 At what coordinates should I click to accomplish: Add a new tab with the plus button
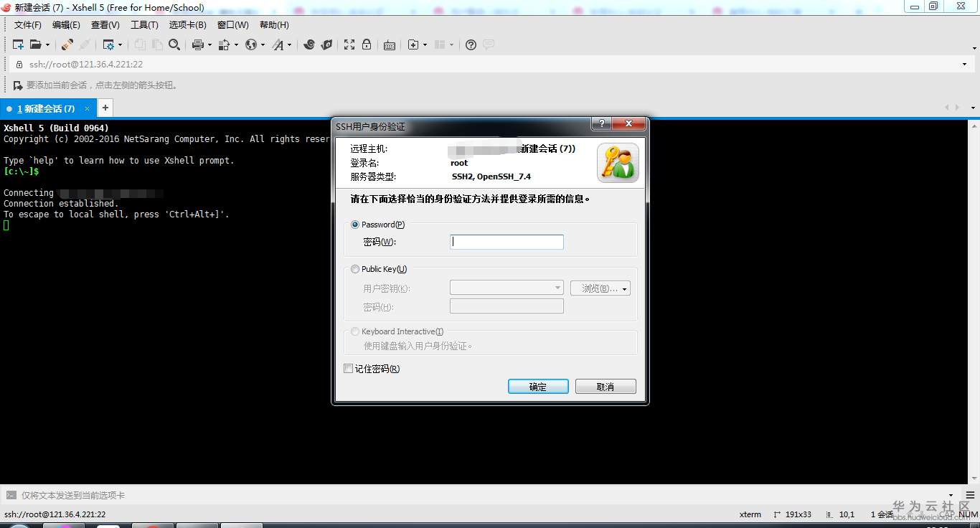105,108
